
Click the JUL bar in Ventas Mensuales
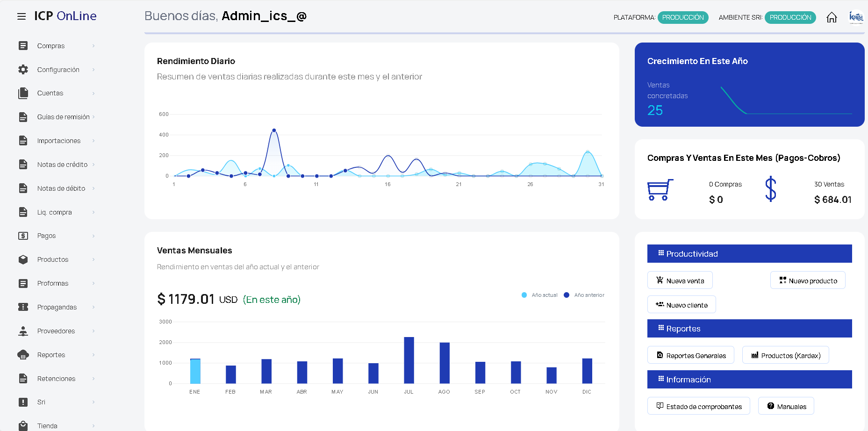(409, 360)
